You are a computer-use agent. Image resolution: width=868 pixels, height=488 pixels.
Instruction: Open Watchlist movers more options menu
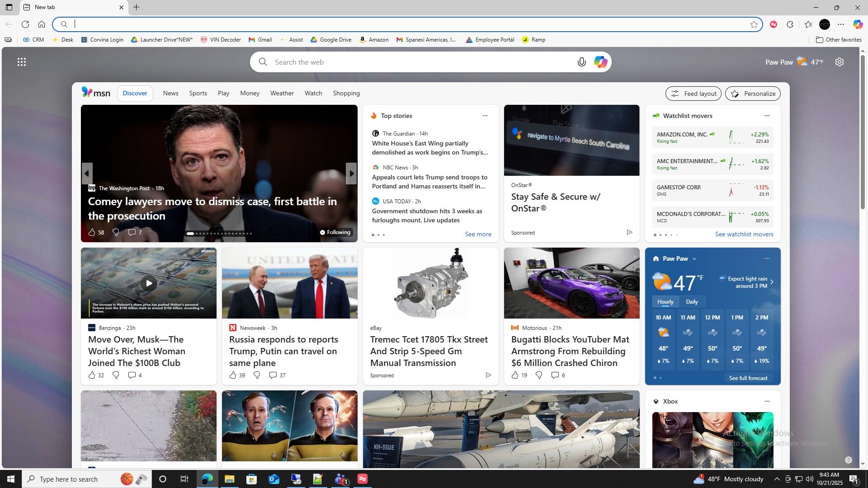(x=767, y=116)
